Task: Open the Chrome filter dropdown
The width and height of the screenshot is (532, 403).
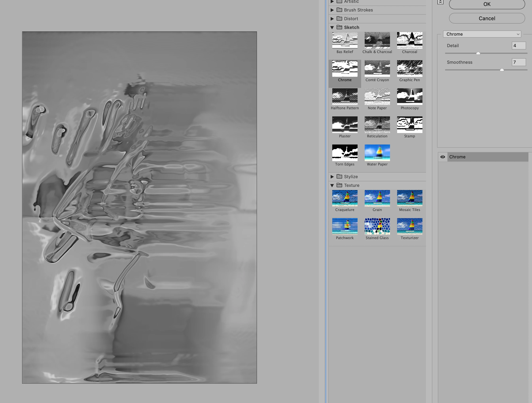Action: (482, 34)
